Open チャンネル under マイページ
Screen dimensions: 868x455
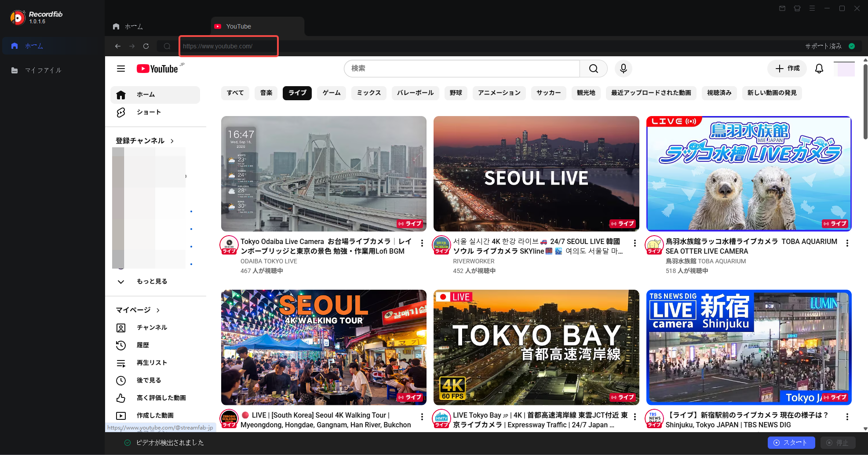point(155,328)
